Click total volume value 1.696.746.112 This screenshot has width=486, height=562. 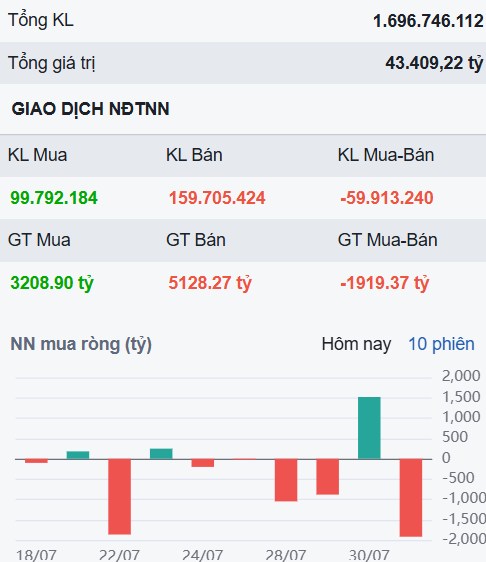click(428, 21)
